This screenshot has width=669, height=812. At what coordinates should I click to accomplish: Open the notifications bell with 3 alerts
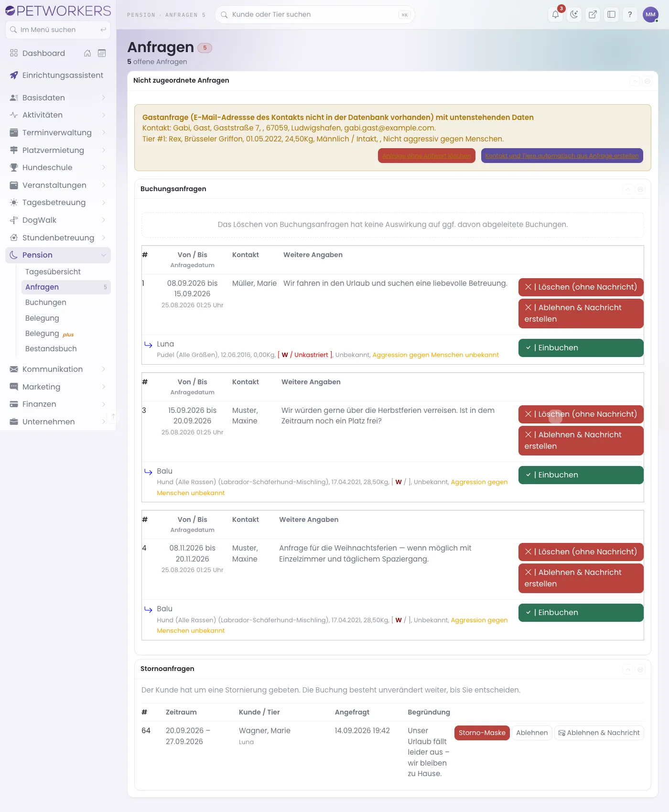coord(556,14)
